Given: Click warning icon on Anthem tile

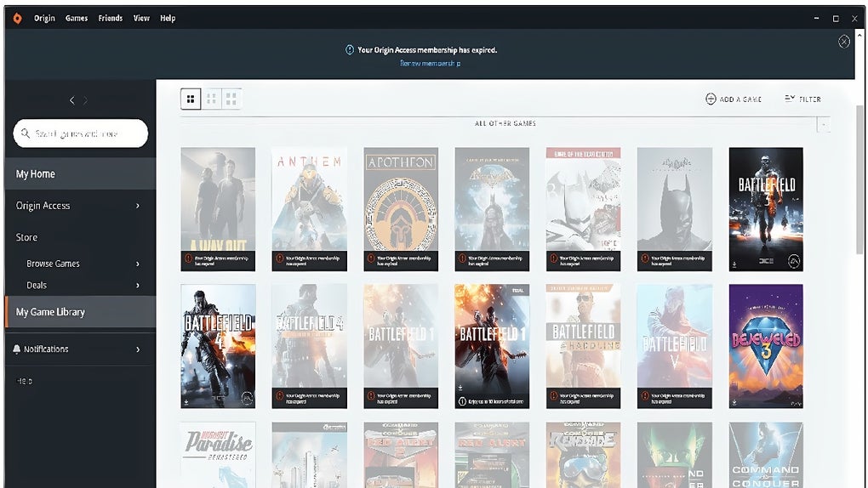Looking at the screenshot, I should pos(280,258).
